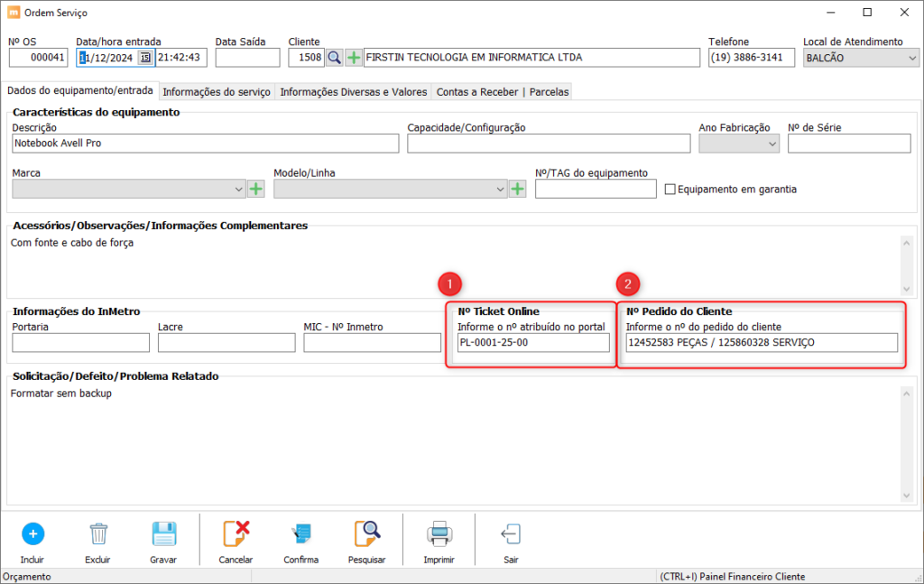
Task: Save with the Gravar floppy disk icon
Action: pos(163,533)
